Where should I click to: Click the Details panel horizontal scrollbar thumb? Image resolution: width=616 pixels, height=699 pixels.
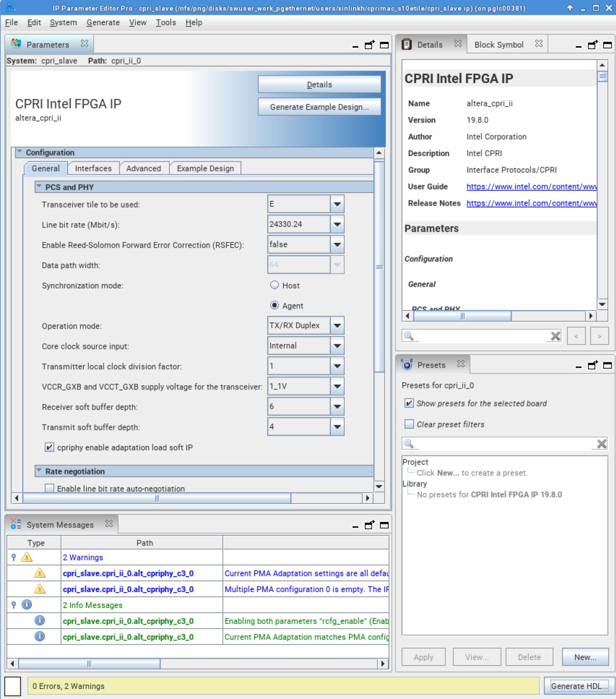(462, 316)
